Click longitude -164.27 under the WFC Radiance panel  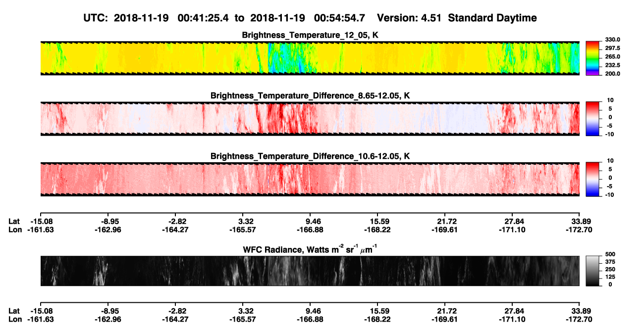point(175,319)
